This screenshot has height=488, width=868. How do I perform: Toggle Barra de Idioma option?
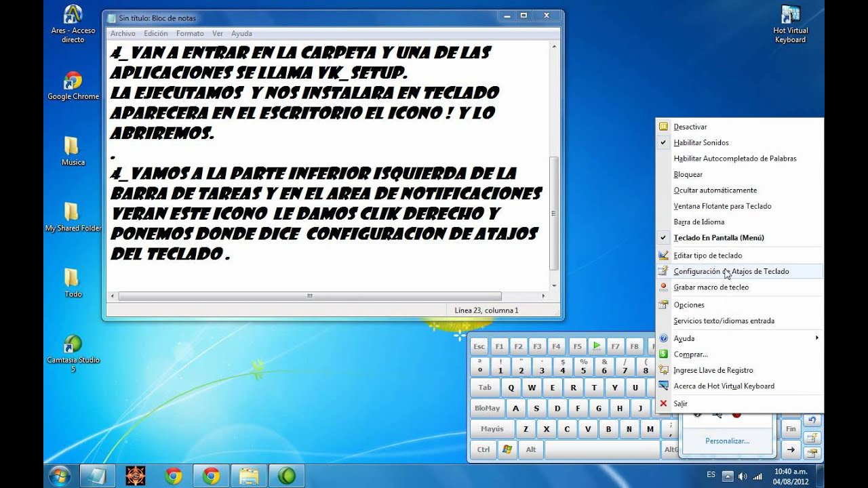click(739, 222)
